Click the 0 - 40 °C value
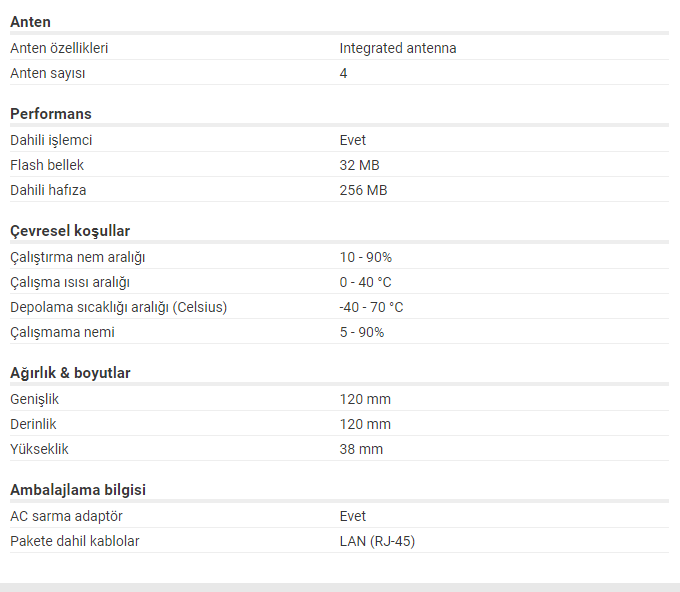Image resolution: width=680 pixels, height=592 pixels. click(x=366, y=282)
